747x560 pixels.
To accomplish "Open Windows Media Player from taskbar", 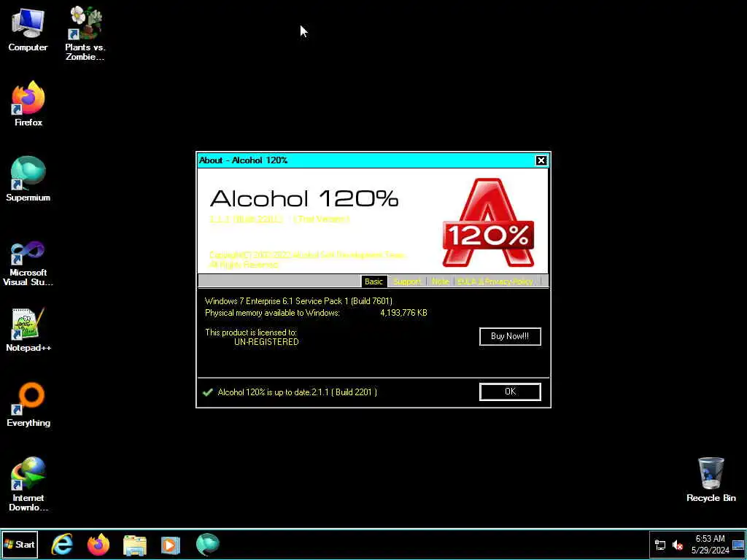I will [171, 545].
